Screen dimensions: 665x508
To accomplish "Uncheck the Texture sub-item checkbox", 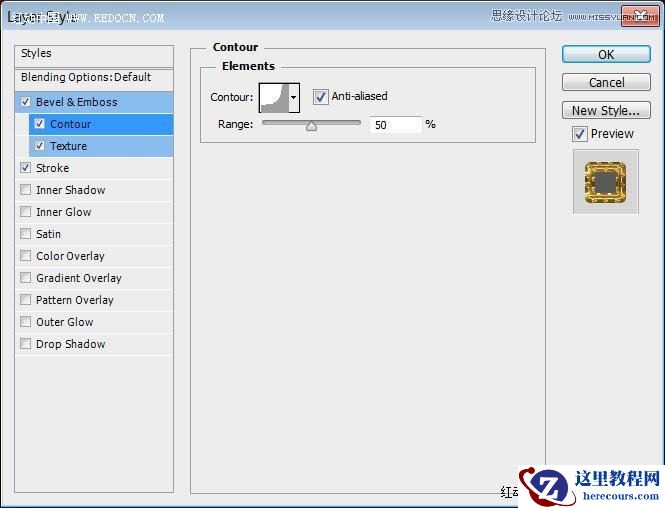I will (39, 146).
